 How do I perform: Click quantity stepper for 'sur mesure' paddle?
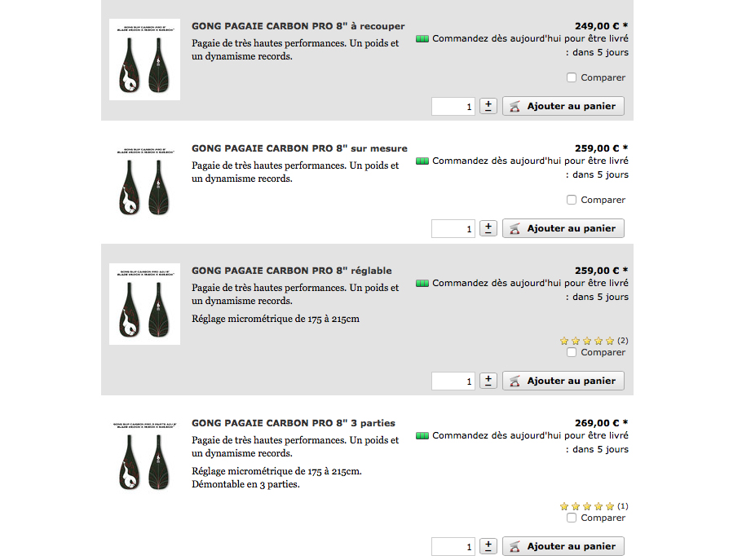[x=488, y=228]
